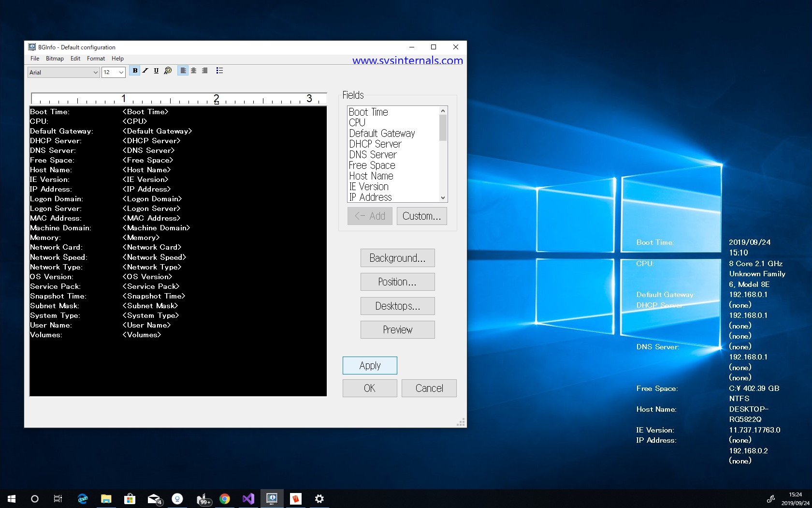Screen dimensions: 812x508
Task: Toggle bullet list formatting
Action: (219, 71)
